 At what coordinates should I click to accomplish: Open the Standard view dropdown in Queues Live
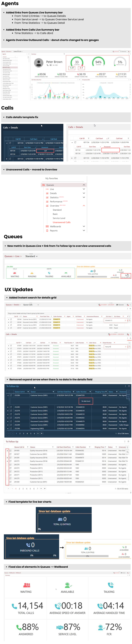pyautogui.click(x=32, y=256)
